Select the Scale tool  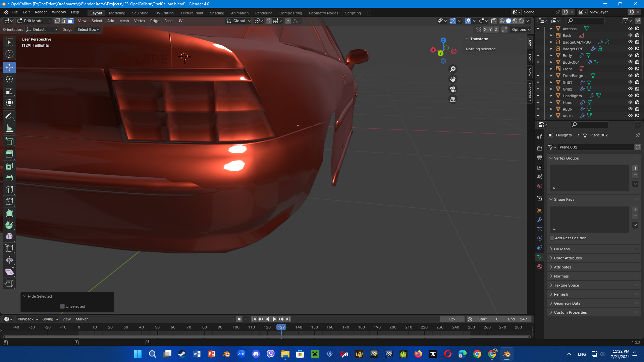coord(9,91)
